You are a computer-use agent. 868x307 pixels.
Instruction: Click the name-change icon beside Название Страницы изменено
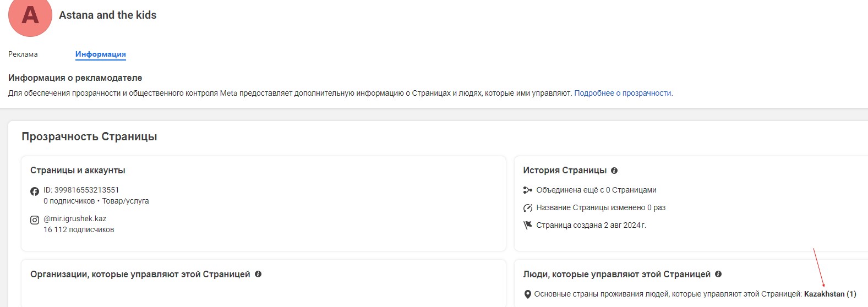(527, 208)
